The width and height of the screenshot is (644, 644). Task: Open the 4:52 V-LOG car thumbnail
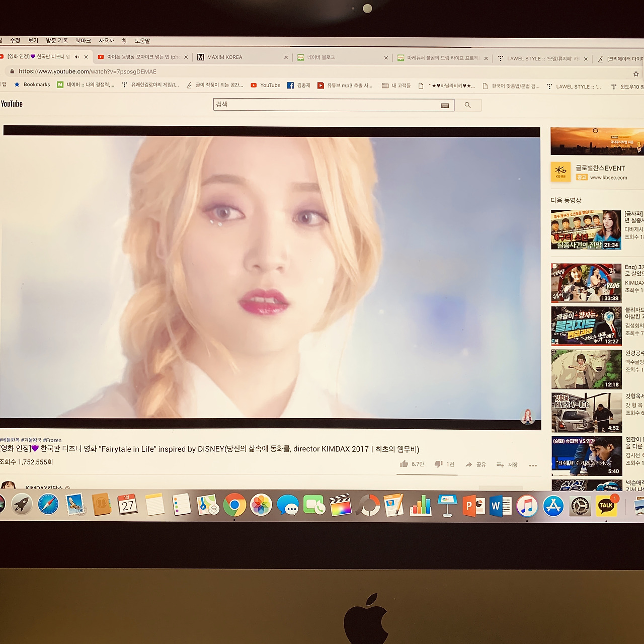tap(587, 413)
